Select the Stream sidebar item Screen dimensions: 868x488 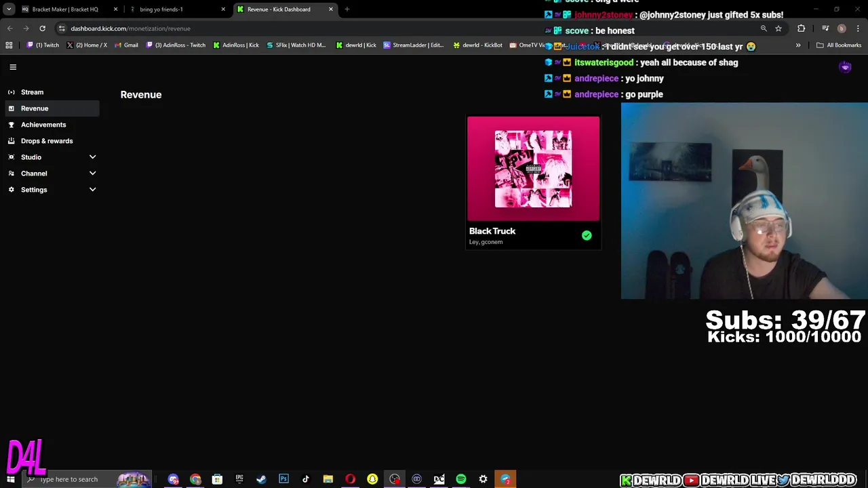[x=52, y=92]
